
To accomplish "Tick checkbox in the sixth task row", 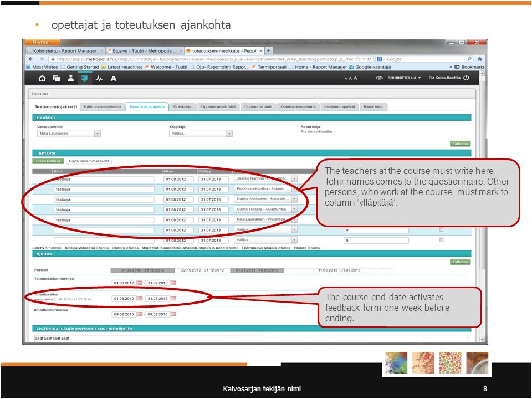I will [x=442, y=229].
